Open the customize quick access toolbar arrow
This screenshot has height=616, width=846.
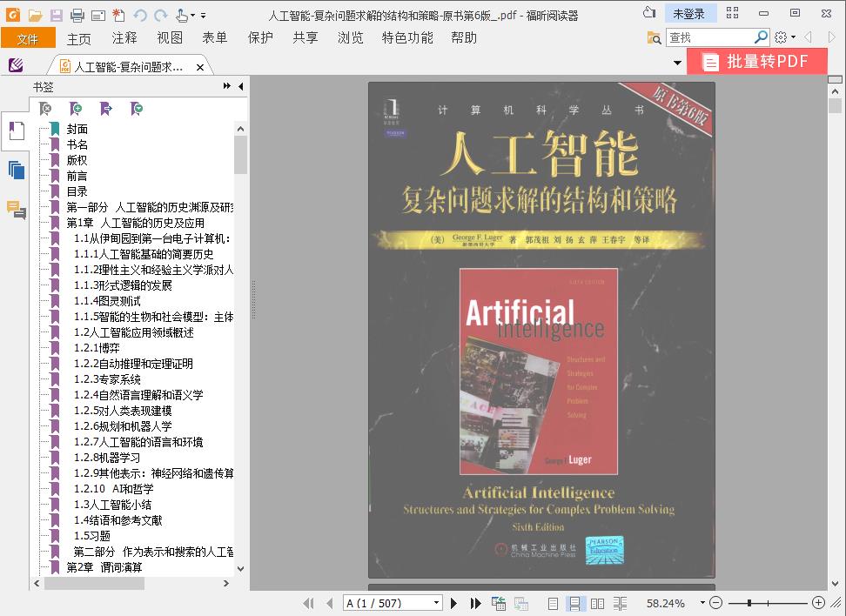click(204, 16)
